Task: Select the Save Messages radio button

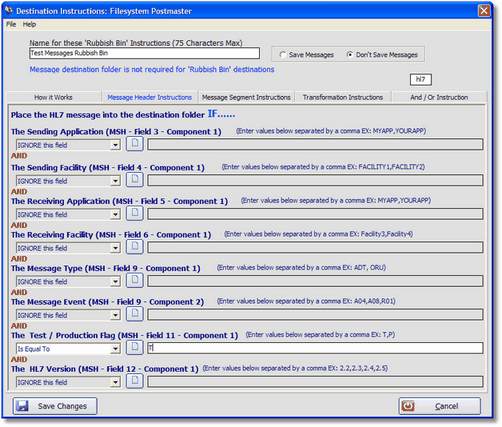Action: [x=283, y=55]
